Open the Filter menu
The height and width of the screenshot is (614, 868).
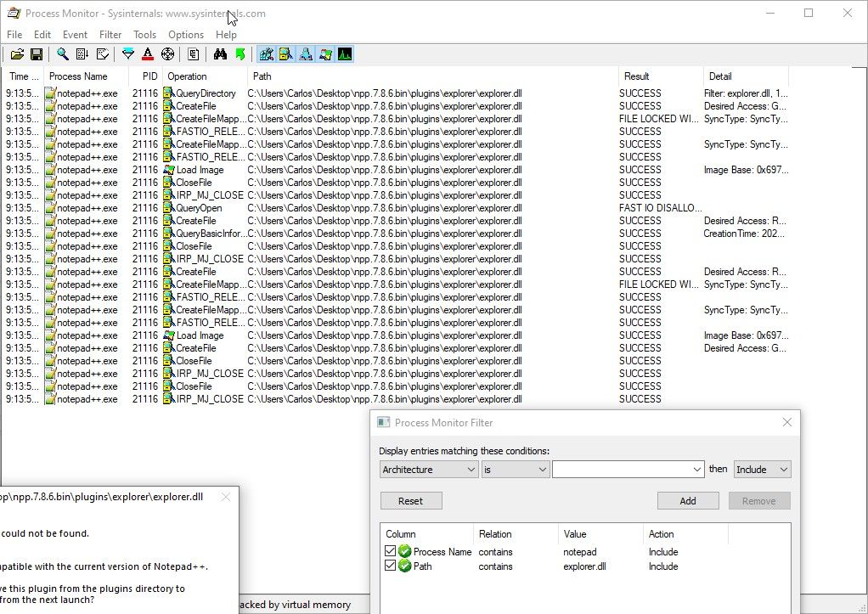(x=110, y=34)
